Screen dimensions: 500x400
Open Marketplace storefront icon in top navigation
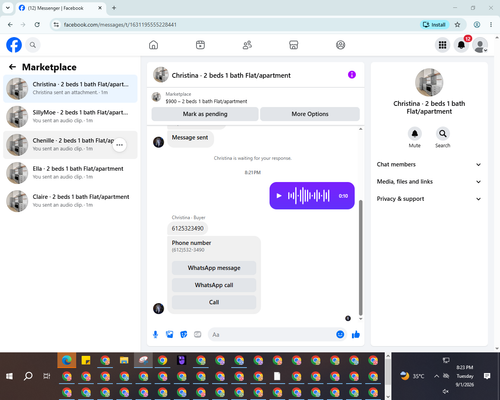tap(294, 45)
